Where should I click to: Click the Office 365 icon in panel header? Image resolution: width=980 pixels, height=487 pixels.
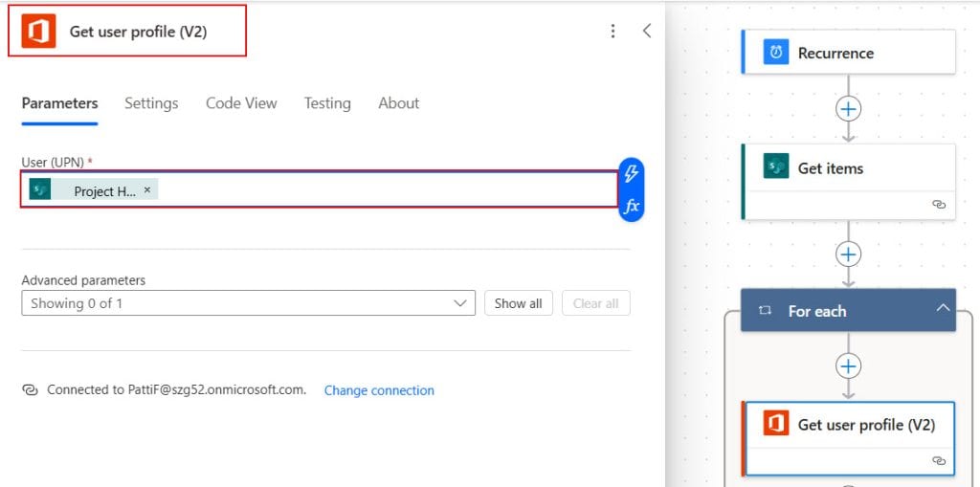(x=38, y=32)
